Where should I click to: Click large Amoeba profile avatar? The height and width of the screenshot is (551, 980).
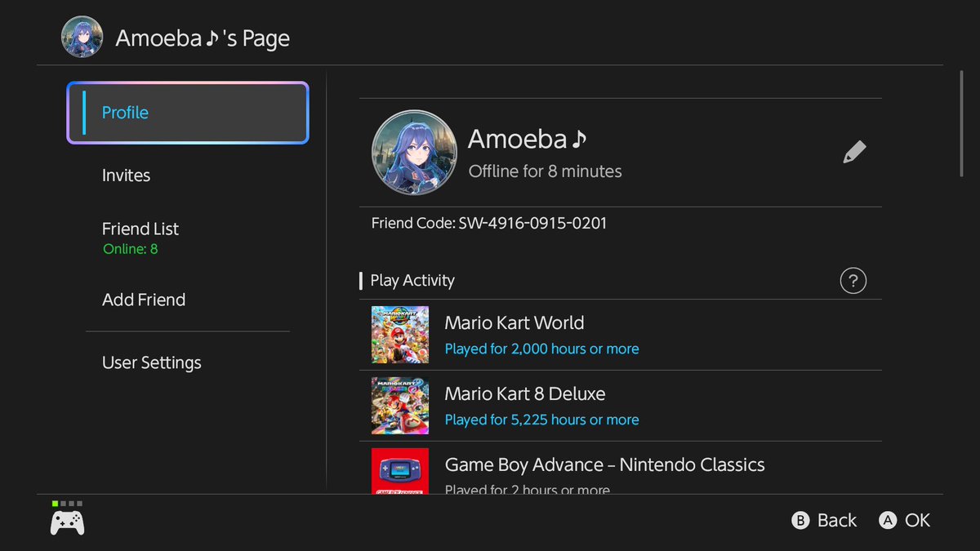pos(414,153)
